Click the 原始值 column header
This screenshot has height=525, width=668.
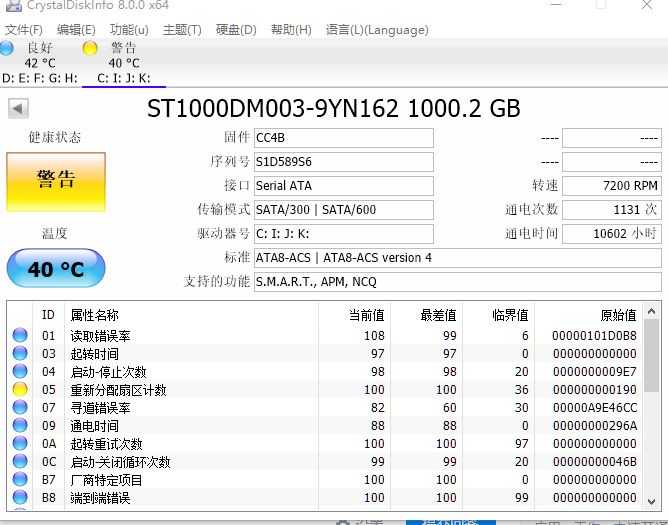pyautogui.click(x=588, y=315)
